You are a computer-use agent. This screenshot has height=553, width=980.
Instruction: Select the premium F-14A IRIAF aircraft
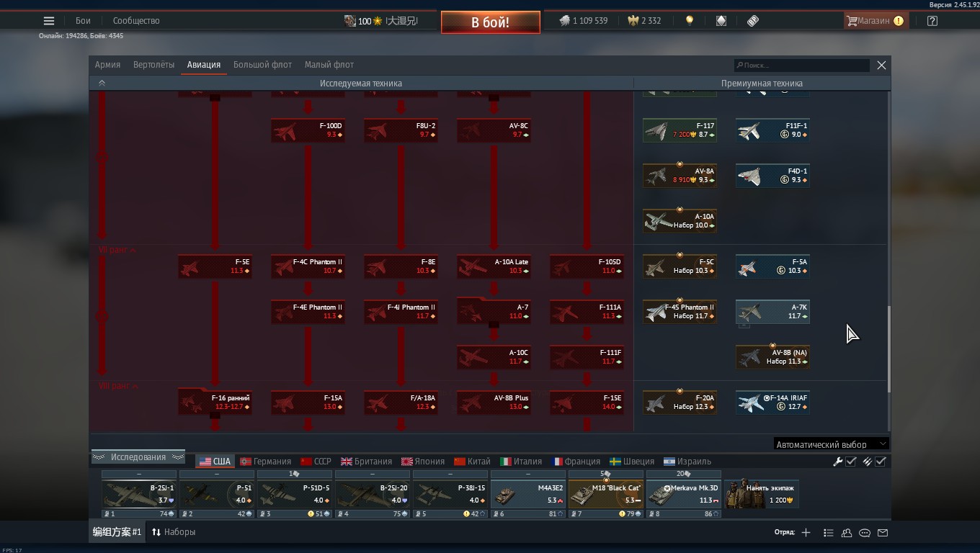click(x=772, y=403)
